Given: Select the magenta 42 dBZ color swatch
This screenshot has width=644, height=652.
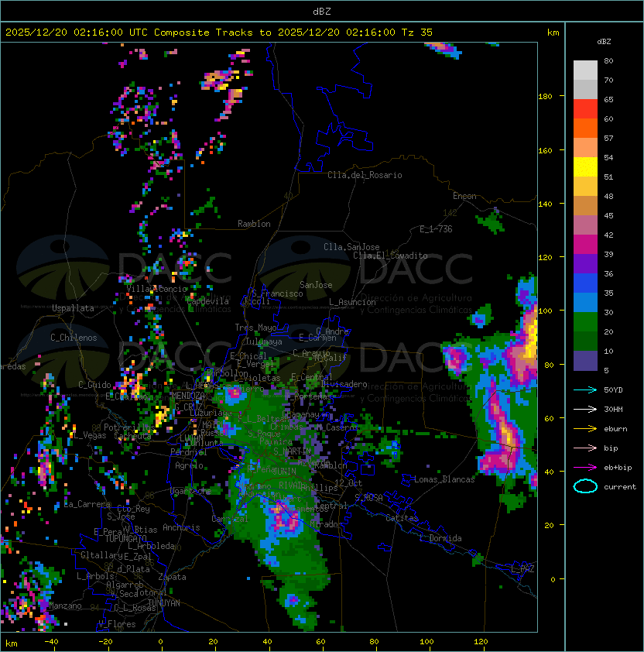Looking at the screenshot, I should (585, 244).
